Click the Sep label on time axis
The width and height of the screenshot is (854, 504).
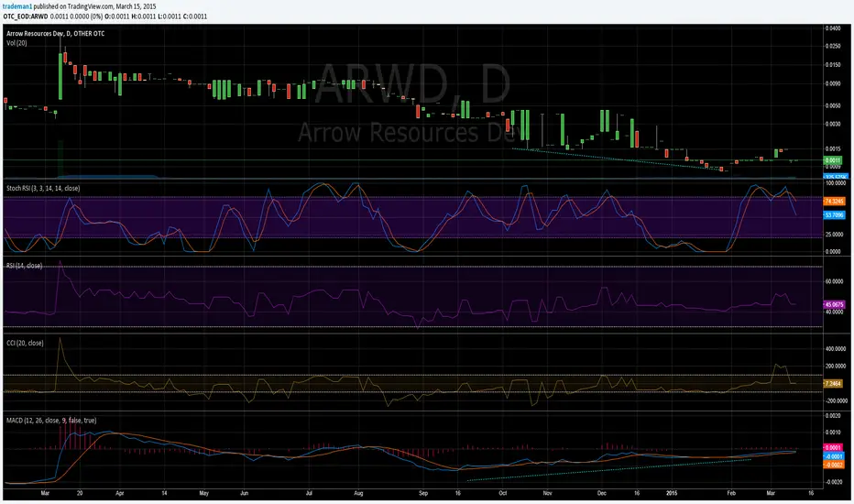(x=423, y=493)
